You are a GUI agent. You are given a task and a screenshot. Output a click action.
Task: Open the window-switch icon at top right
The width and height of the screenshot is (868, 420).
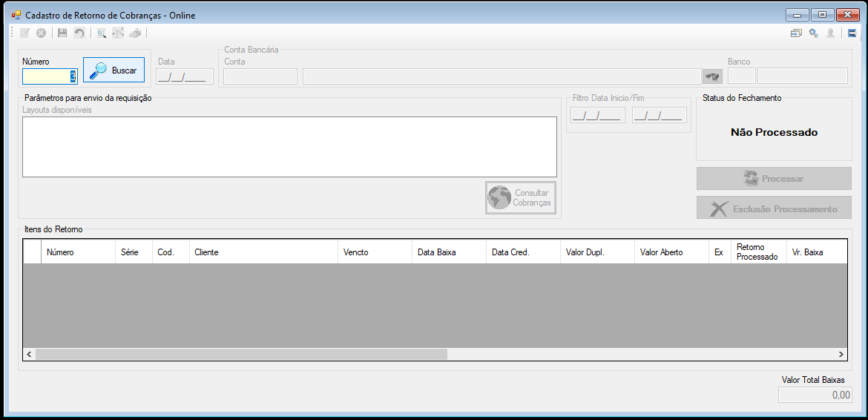click(x=796, y=33)
